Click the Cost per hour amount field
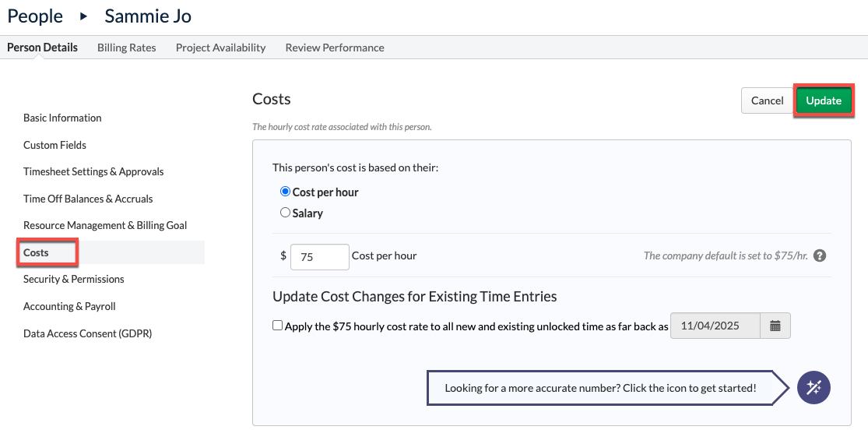 tap(319, 257)
